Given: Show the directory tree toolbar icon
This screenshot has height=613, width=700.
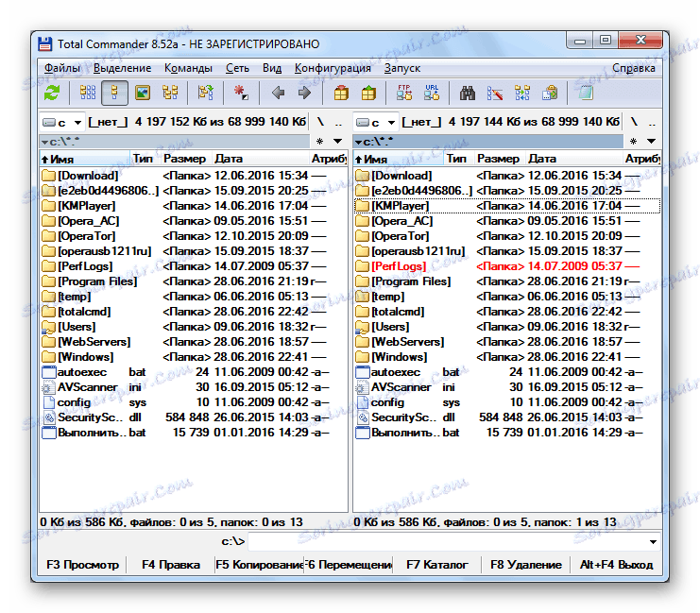Looking at the screenshot, I should coord(170,93).
